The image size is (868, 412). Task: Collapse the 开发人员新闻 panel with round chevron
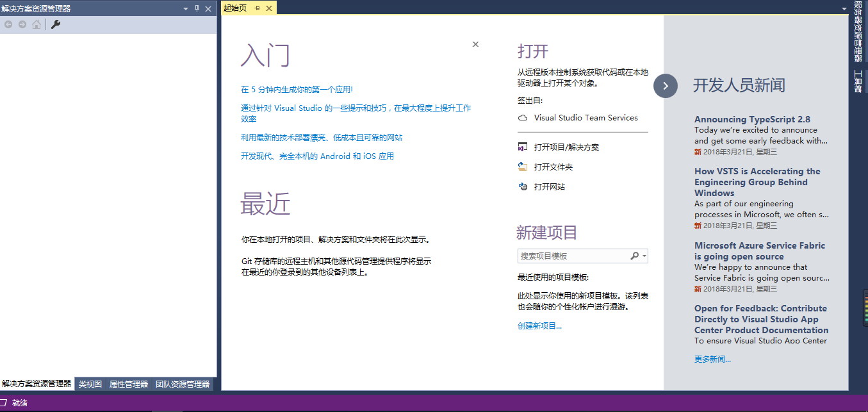point(666,85)
